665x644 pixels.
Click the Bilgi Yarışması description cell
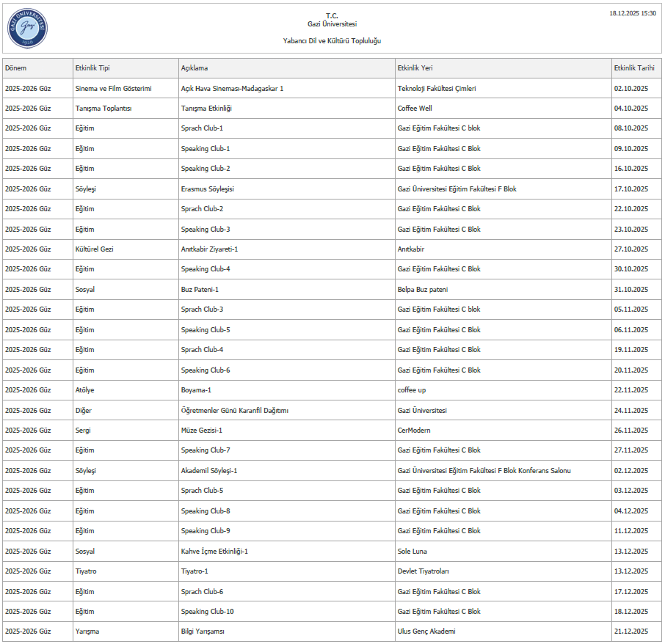[x=203, y=632]
